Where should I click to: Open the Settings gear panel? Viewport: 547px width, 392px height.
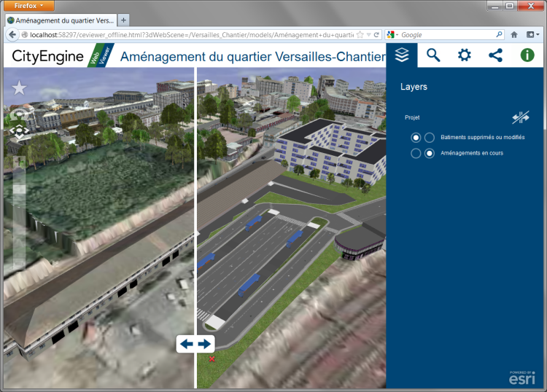pos(465,55)
